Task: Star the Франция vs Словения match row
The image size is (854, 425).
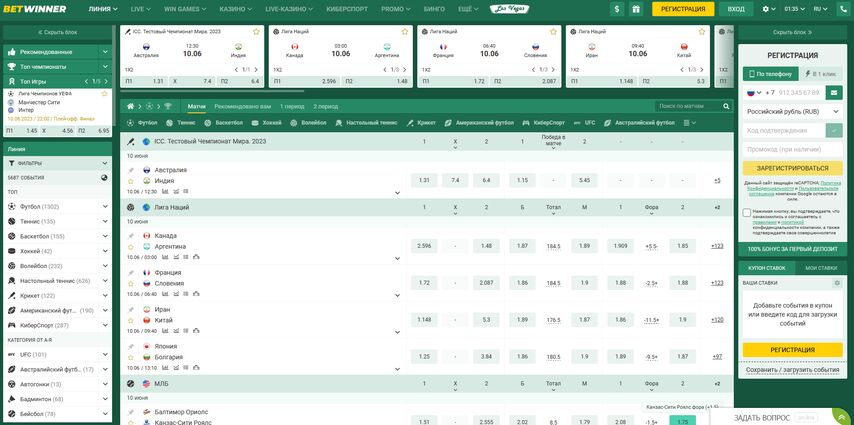Action: (131, 283)
